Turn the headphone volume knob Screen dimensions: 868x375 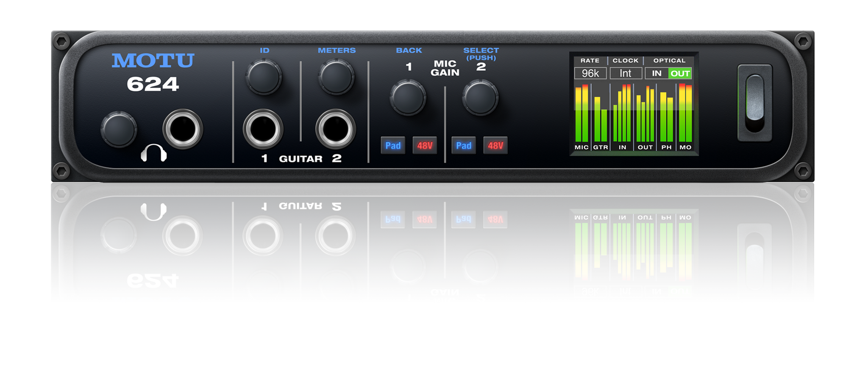pyautogui.click(x=119, y=129)
